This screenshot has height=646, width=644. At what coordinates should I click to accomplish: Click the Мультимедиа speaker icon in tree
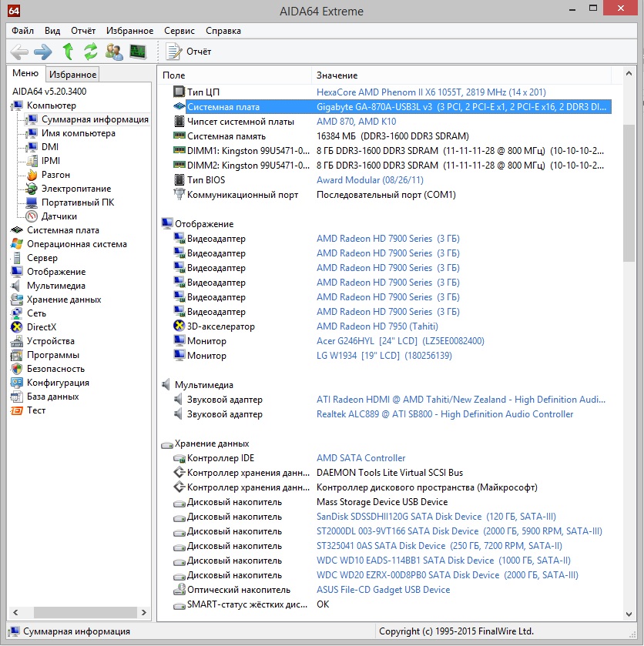pos(16,286)
